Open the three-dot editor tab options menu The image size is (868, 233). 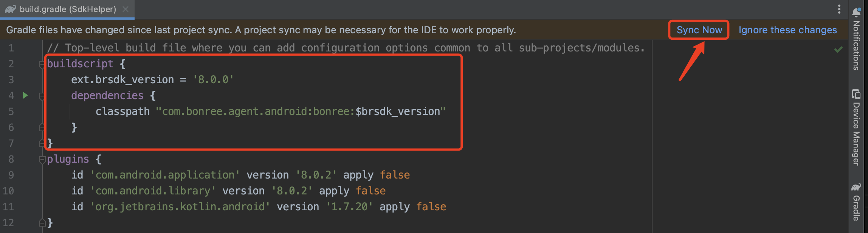(839, 9)
